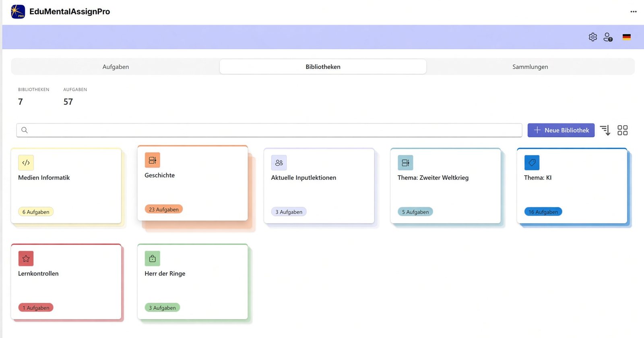Open the Herr der Ringe title
The width and height of the screenshot is (644, 338).
coord(165,274)
